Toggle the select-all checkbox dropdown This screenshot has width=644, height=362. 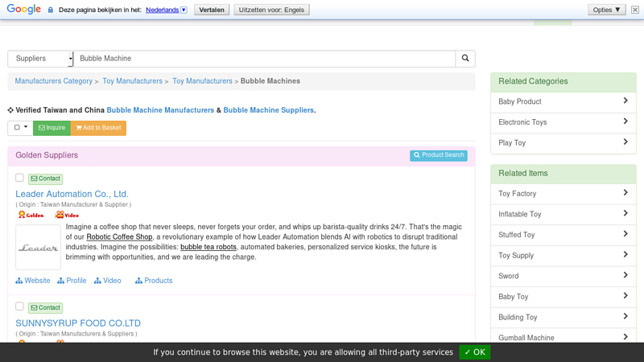(x=20, y=128)
